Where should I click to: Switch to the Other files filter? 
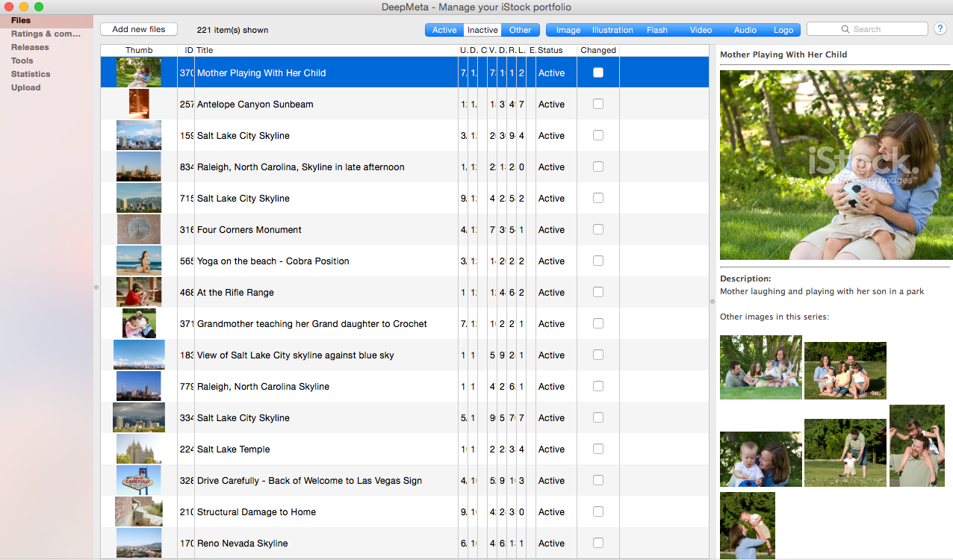[520, 30]
